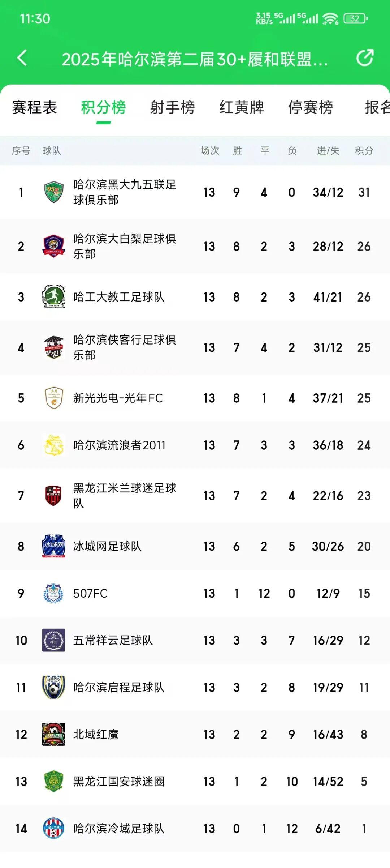Open the 红黄牌 tab
The height and width of the screenshot is (868, 390).
tap(242, 107)
